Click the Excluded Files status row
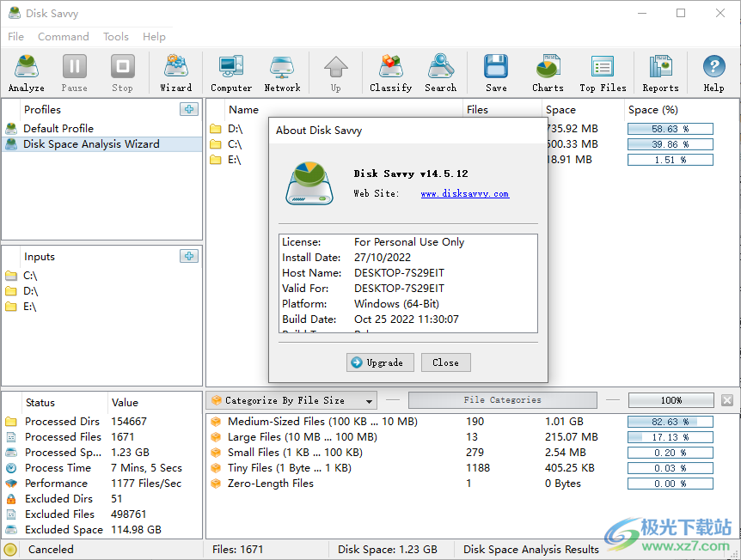 [x=101, y=514]
